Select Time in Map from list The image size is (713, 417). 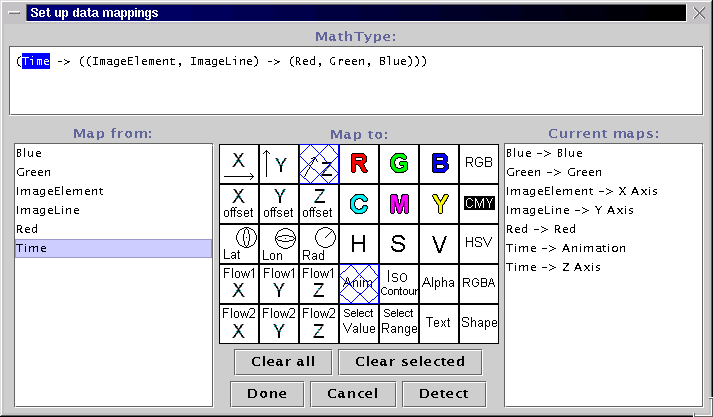pos(113,249)
